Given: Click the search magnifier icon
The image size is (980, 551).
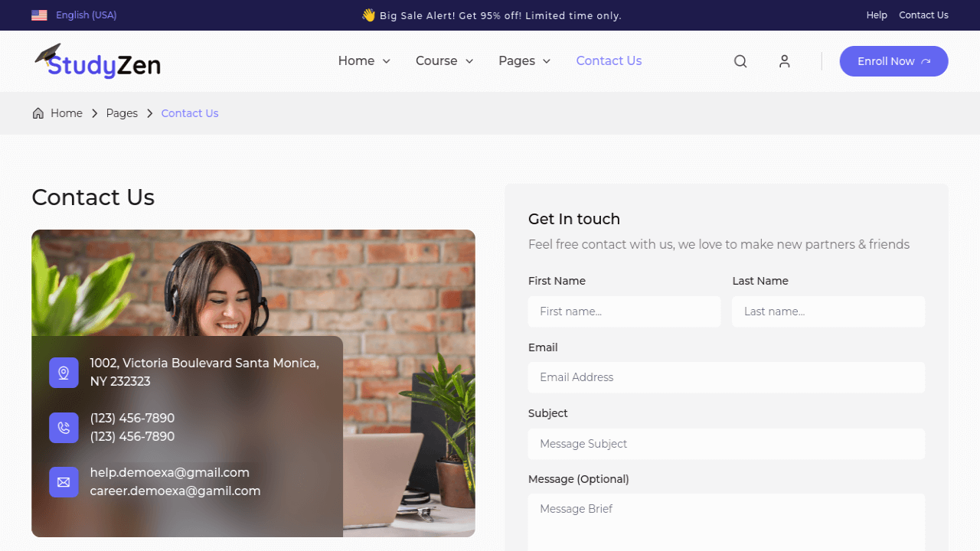Looking at the screenshot, I should point(740,61).
